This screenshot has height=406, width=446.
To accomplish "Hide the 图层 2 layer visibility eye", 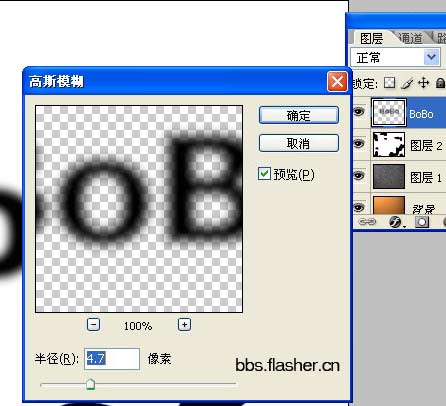I will (x=359, y=144).
